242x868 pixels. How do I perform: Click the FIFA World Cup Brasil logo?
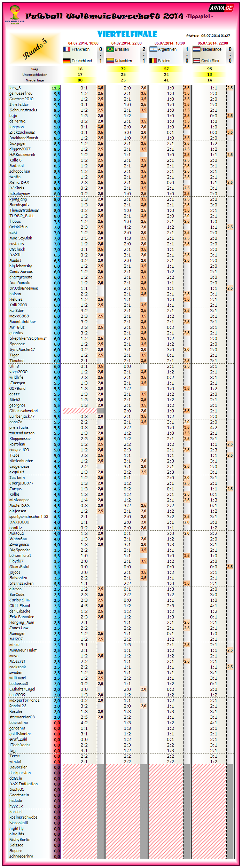[15, 15]
